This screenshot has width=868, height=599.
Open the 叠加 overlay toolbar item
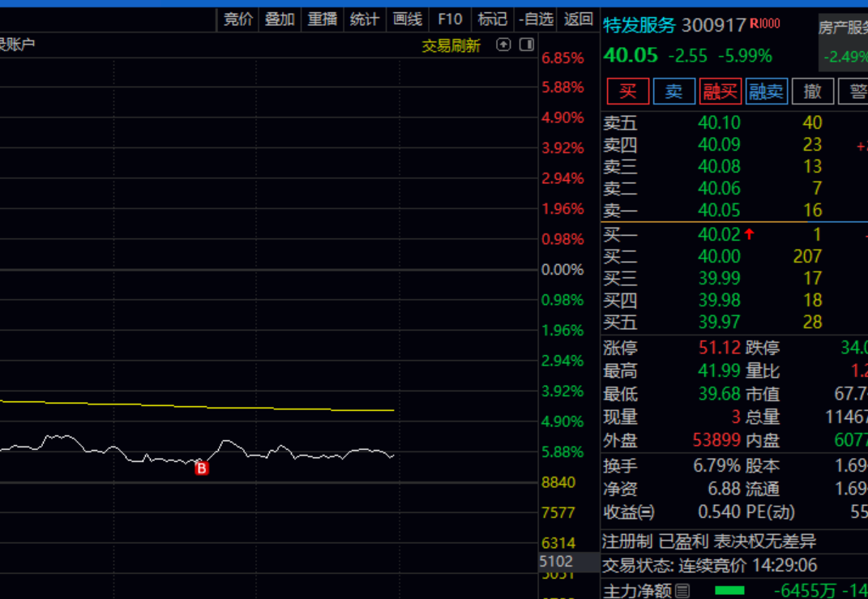[x=280, y=19]
